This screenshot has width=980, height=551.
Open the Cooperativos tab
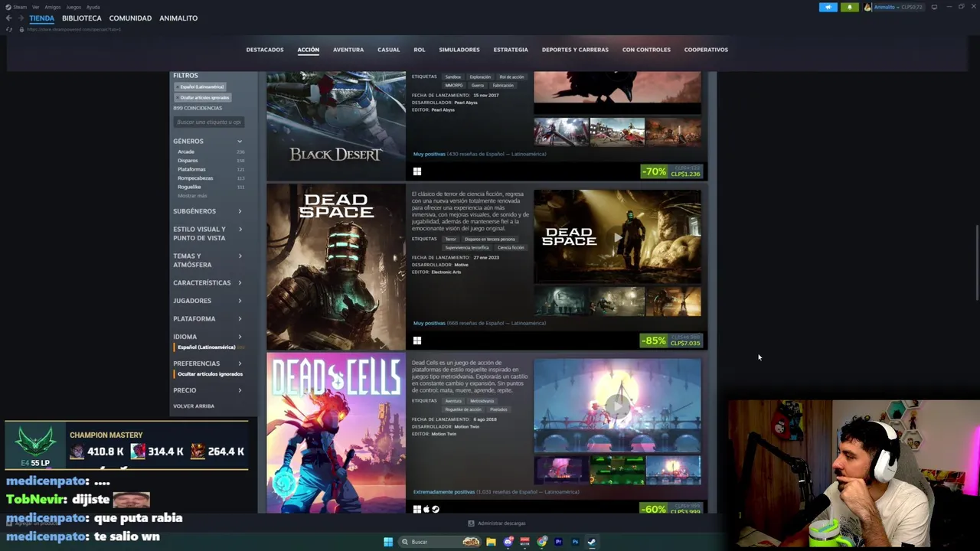(706, 50)
